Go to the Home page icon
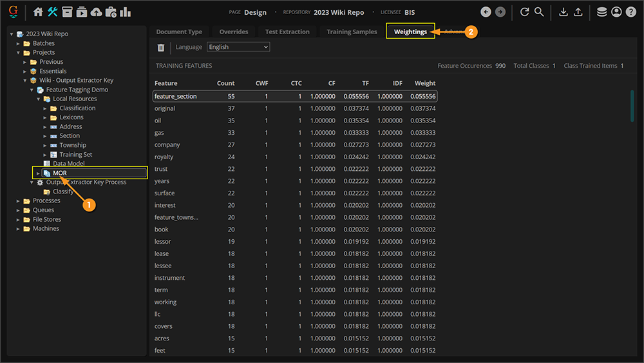Image resolution: width=644 pixels, height=363 pixels. click(38, 12)
